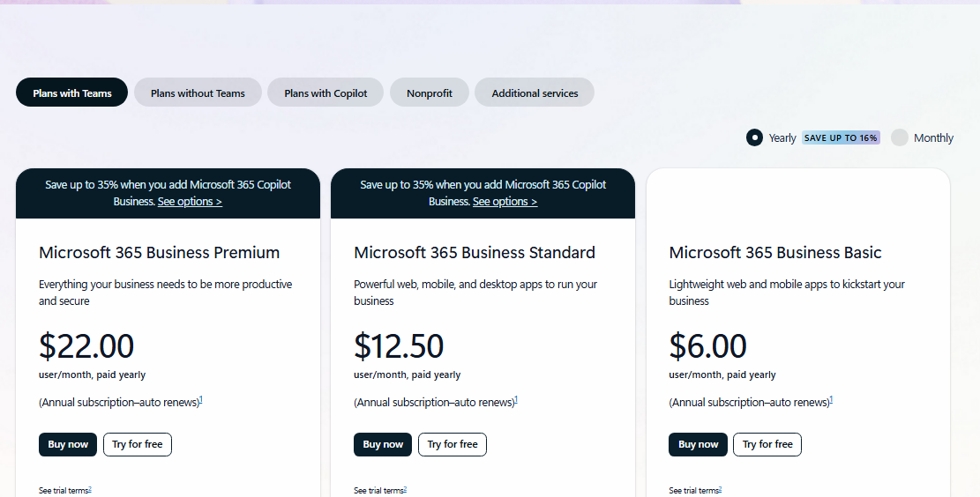Click the Microsoft 365 Business Premium heading
This screenshot has height=497, width=980.
(160, 252)
